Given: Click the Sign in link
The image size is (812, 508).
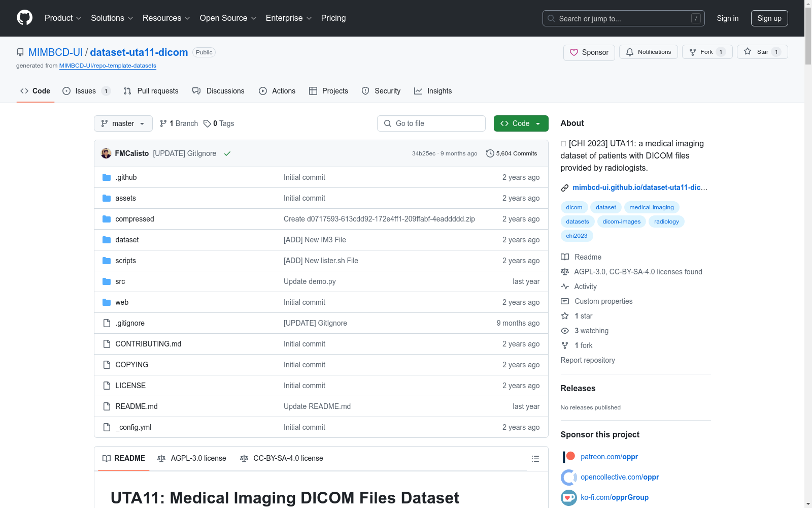Looking at the screenshot, I should [728, 18].
